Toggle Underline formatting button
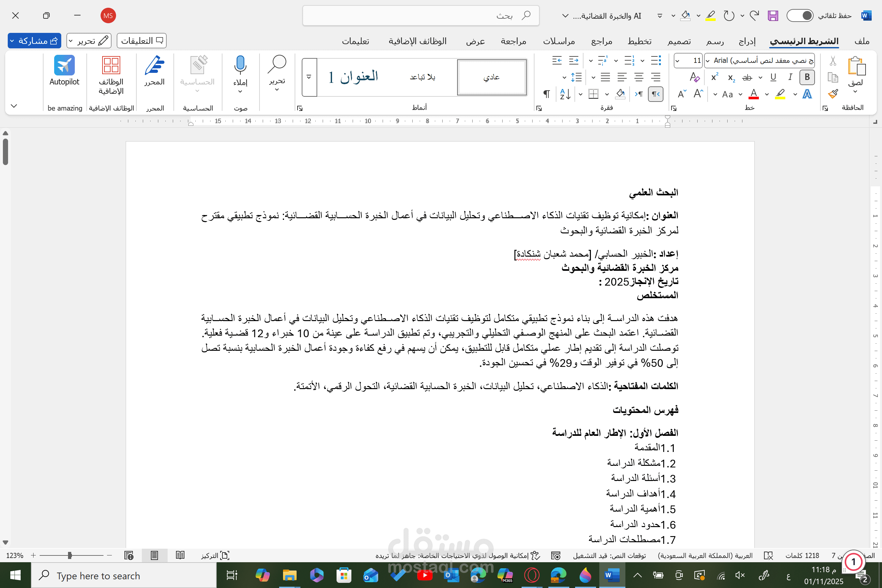Screen dimensions: 882x588 (x=773, y=77)
